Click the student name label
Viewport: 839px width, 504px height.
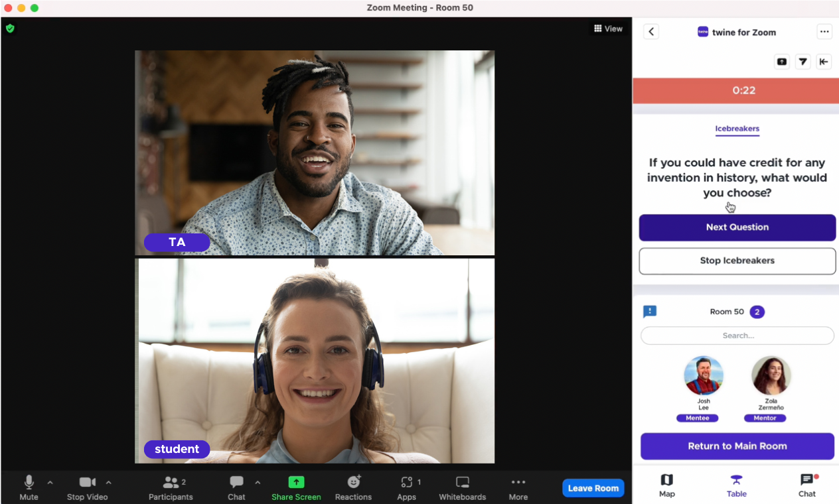coord(177,450)
